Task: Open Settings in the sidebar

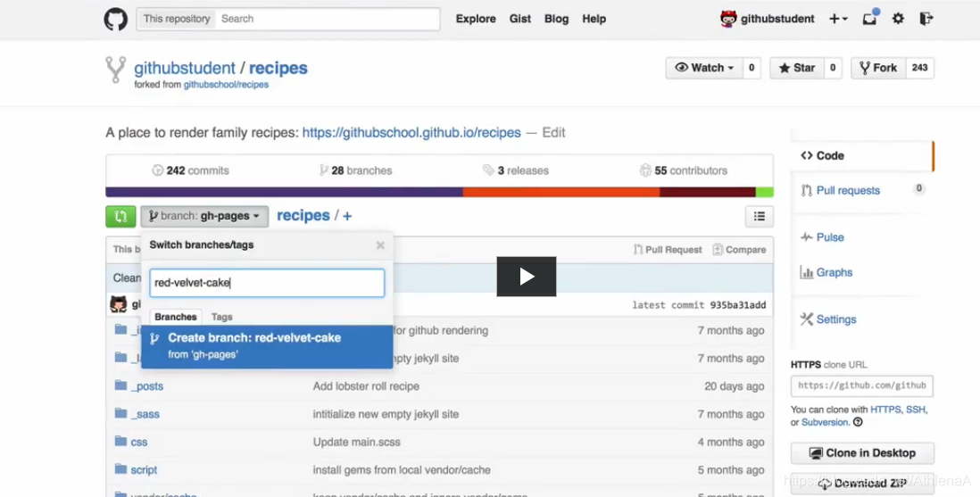Action: [835, 319]
